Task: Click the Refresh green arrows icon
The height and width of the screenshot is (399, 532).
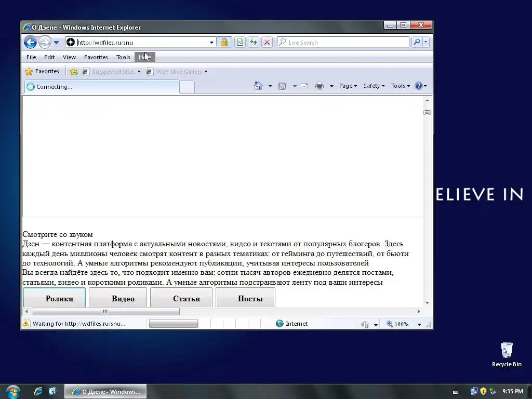Action: [x=254, y=43]
